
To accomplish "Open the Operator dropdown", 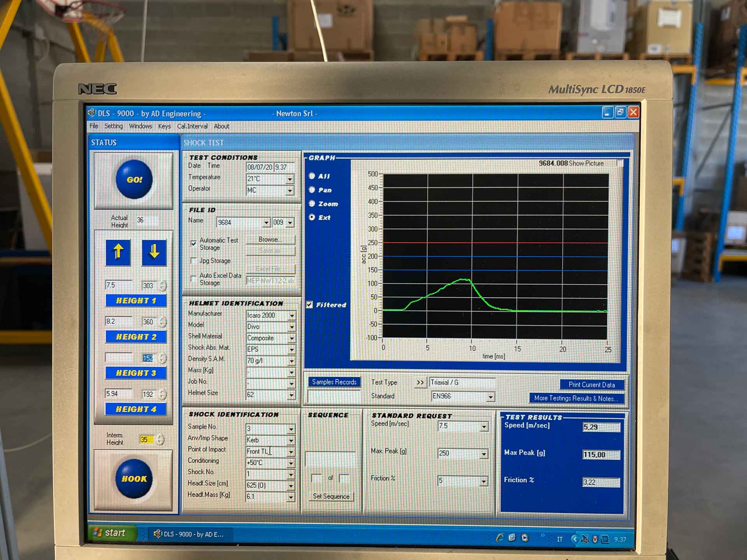I will click(290, 190).
